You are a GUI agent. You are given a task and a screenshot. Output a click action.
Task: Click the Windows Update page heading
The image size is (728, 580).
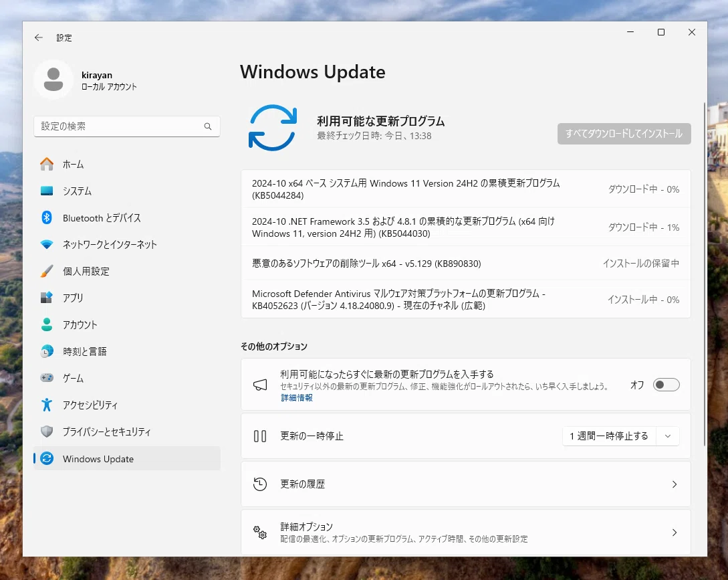313,72
